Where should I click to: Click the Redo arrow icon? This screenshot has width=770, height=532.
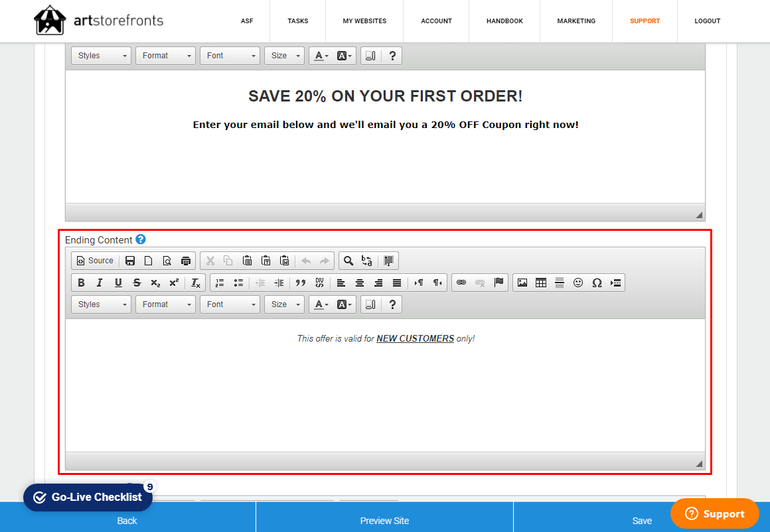tap(324, 261)
